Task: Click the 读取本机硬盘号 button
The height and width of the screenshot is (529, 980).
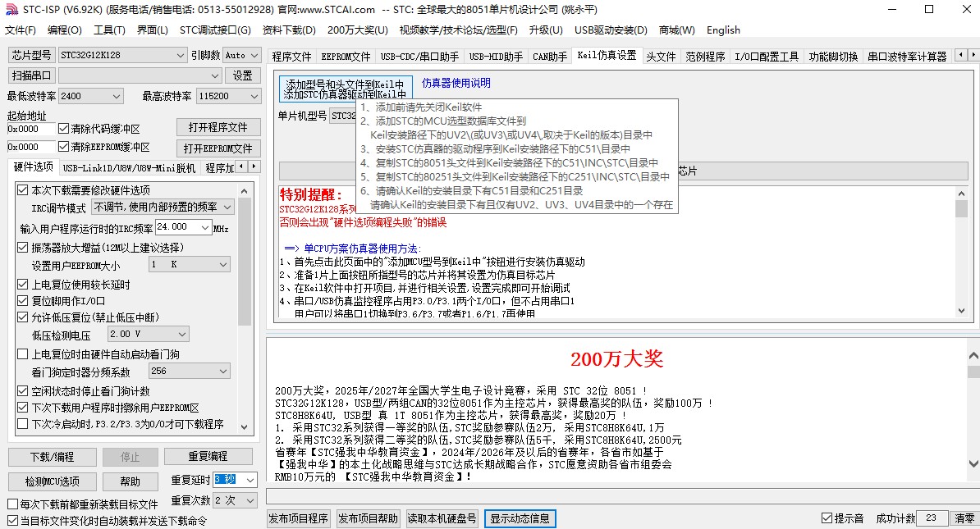Action: point(442,518)
